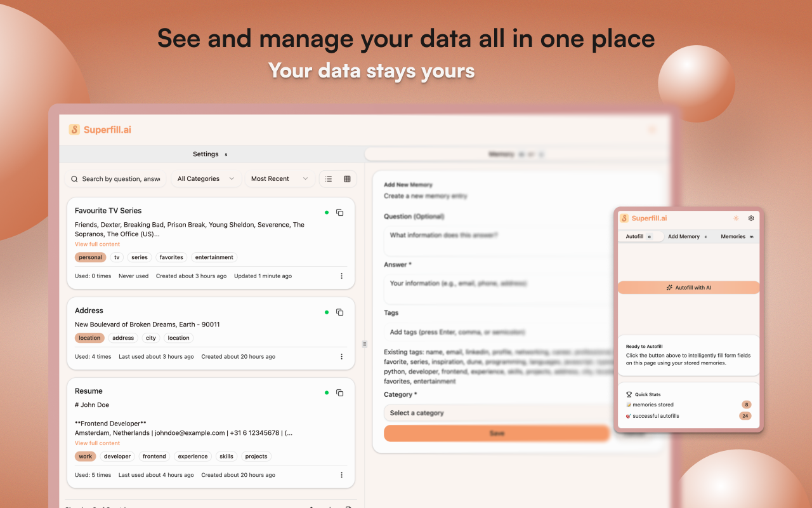
Task: Switch to grid view layout
Action: [347, 179]
